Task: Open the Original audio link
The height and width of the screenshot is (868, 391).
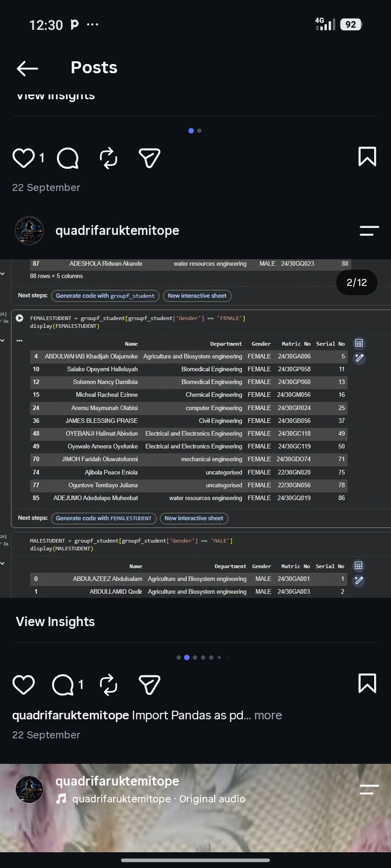Action: pos(212,799)
